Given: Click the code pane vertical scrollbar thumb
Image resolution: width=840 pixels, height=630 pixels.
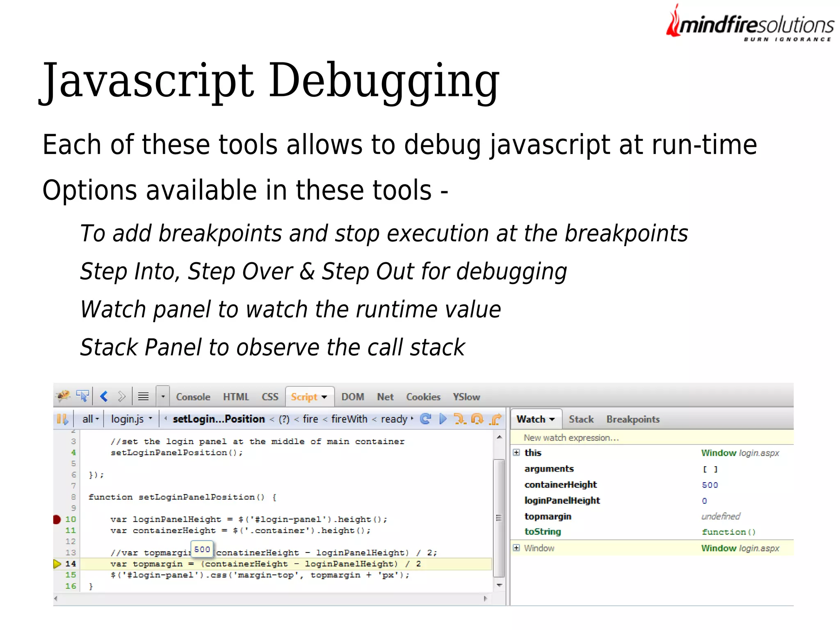Looking at the screenshot, I should (x=499, y=517).
